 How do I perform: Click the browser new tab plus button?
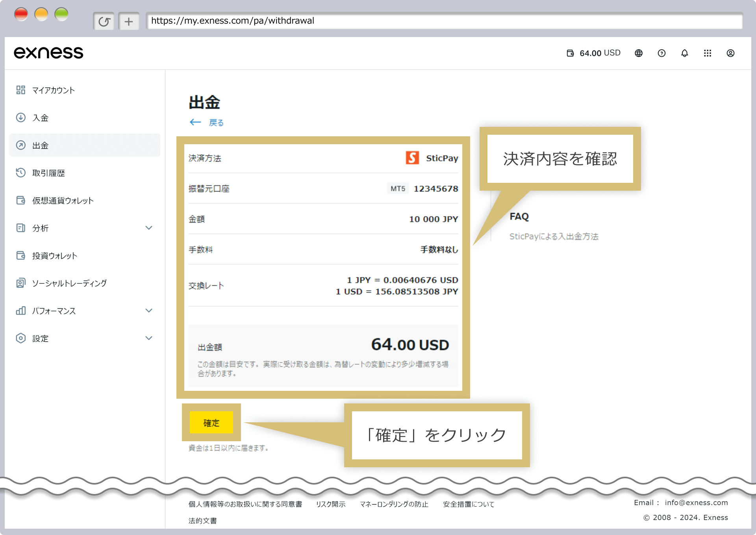point(129,21)
